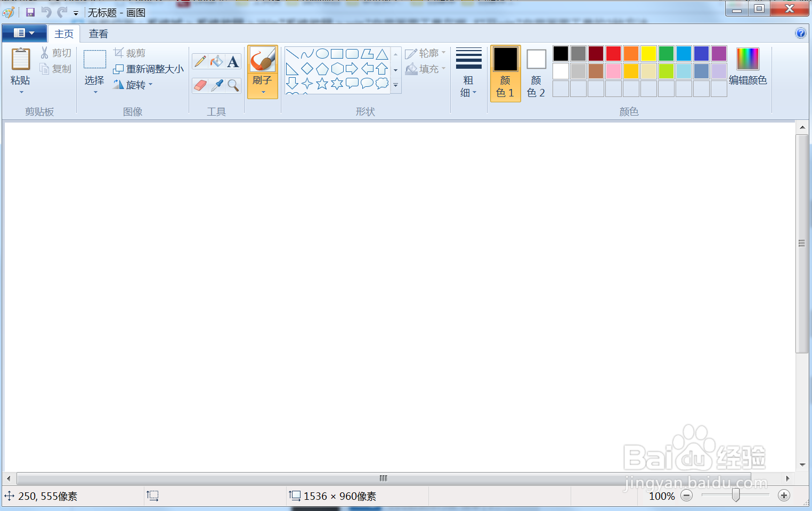Select the Color picker eyedropper tool
The height and width of the screenshot is (511, 812).
[x=216, y=85]
